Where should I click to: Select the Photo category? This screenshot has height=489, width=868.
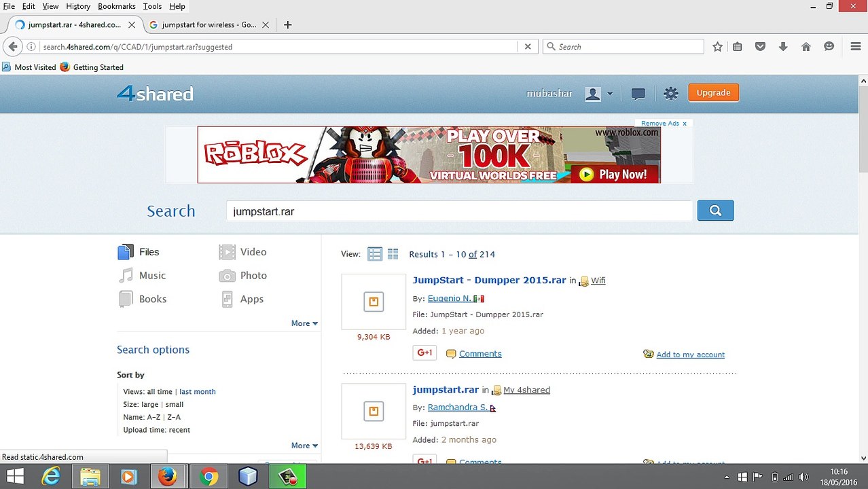coord(242,276)
